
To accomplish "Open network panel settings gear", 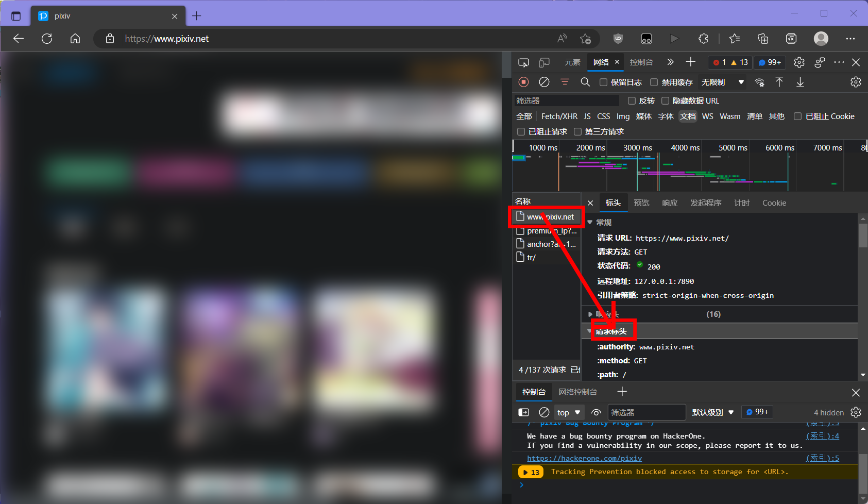I will point(856,82).
